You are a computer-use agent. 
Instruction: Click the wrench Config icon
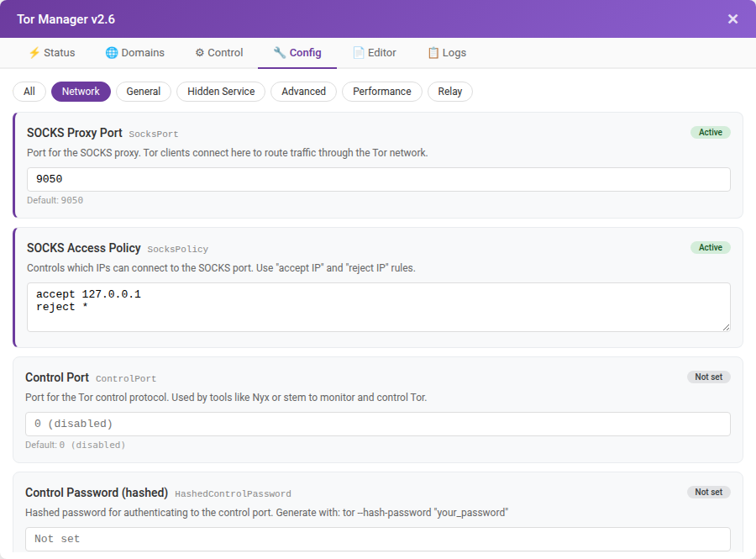click(x=280, y=53)
